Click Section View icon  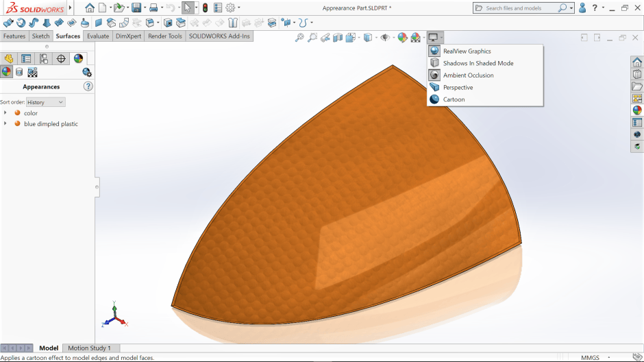point(338,38)
